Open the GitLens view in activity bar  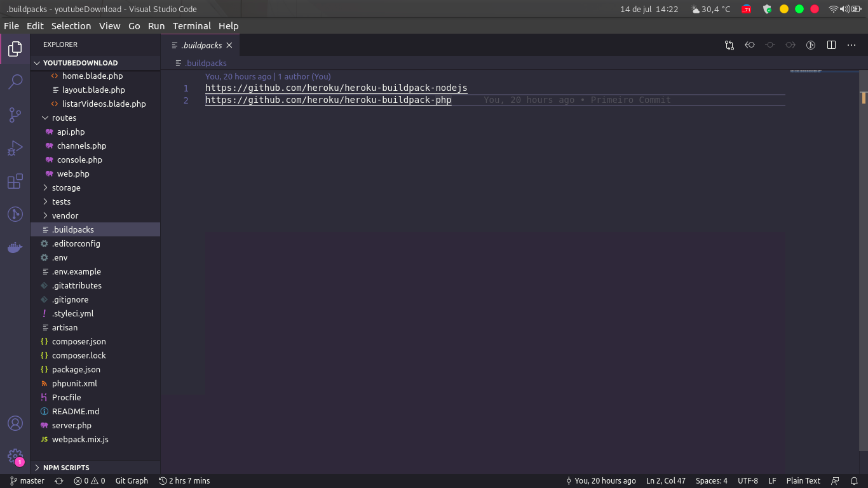click(15, 214)
